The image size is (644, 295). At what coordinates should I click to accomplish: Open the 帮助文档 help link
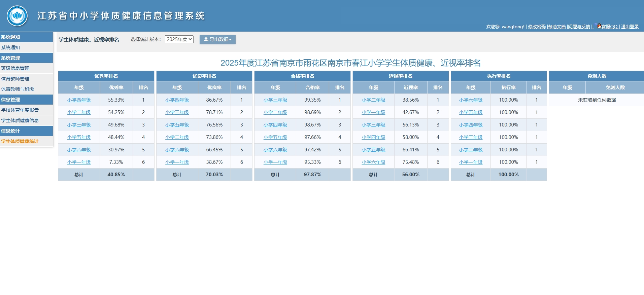pyautogui.click(x=556, y=27)
